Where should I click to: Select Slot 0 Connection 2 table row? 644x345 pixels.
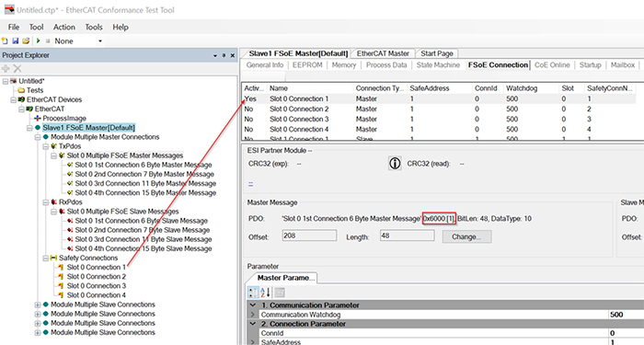[438, 109]
